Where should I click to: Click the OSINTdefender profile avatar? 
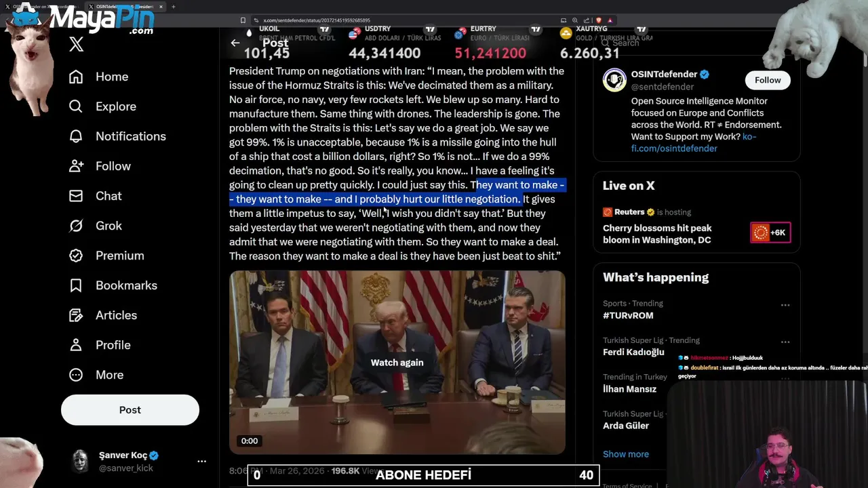point(614,80)
